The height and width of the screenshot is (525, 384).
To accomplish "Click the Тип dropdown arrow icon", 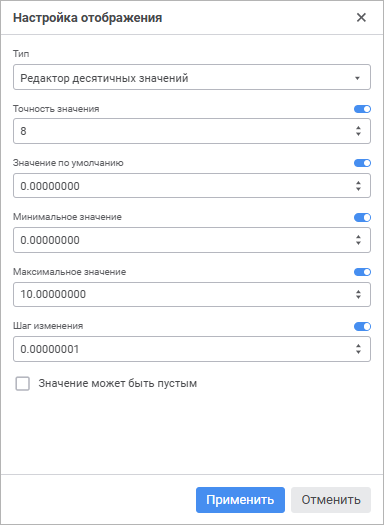I will click(357, 78).
